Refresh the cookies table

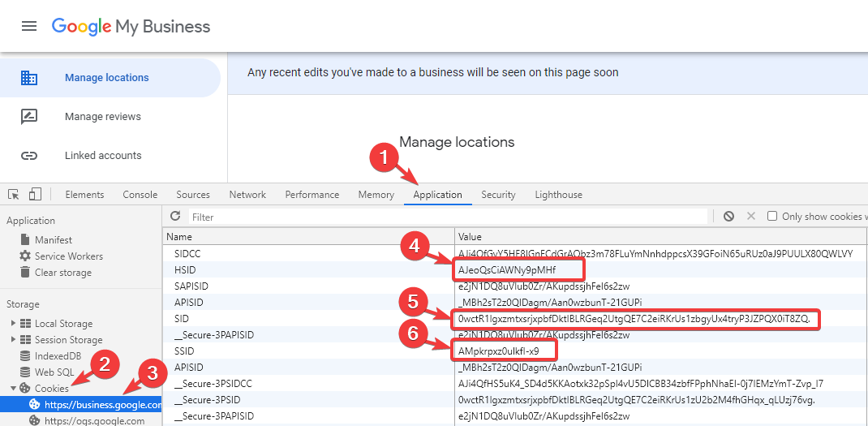coord(175,216)
